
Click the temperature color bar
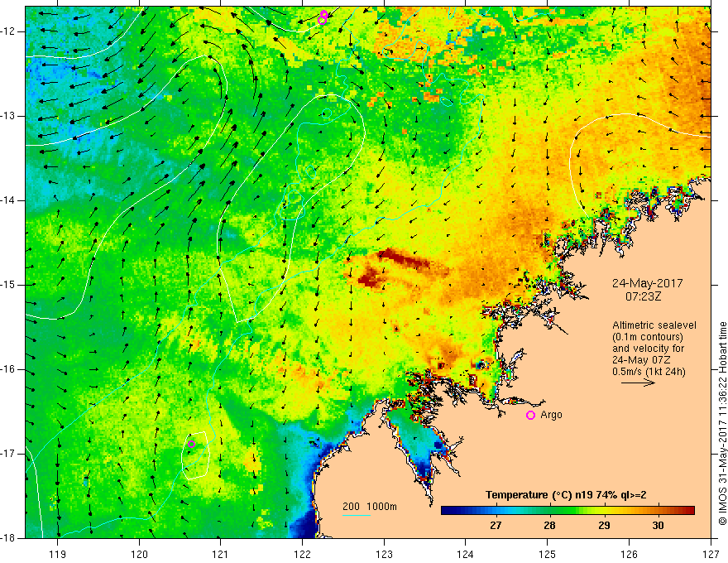[568, 511]
